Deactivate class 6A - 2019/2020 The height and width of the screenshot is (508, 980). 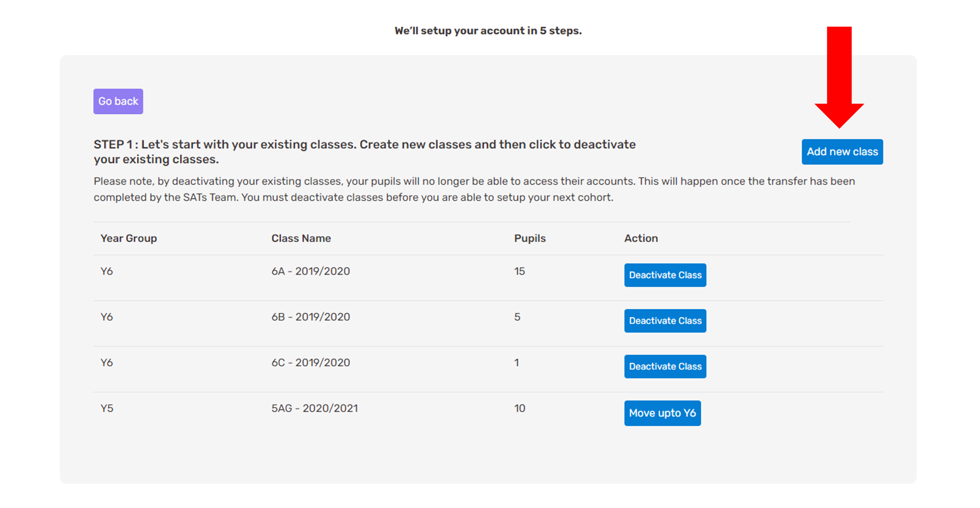pyautogui.click(x=665, y=275)
